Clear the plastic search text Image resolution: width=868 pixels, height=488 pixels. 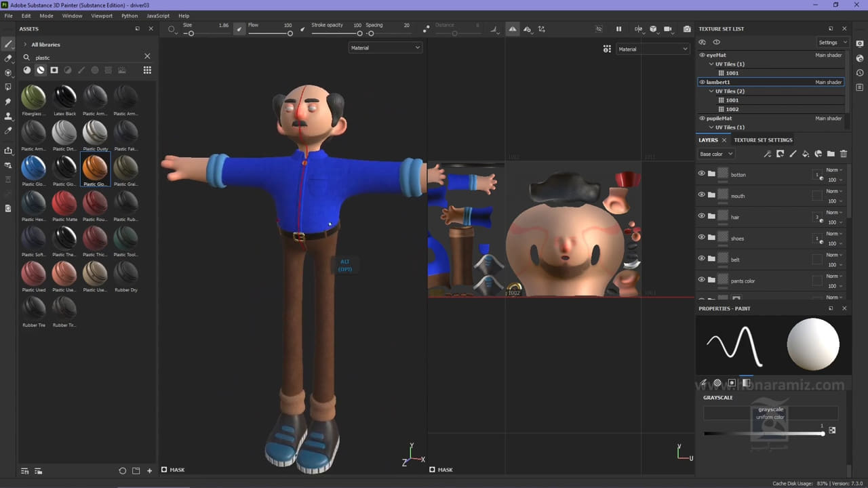click(x=147, y=57)
